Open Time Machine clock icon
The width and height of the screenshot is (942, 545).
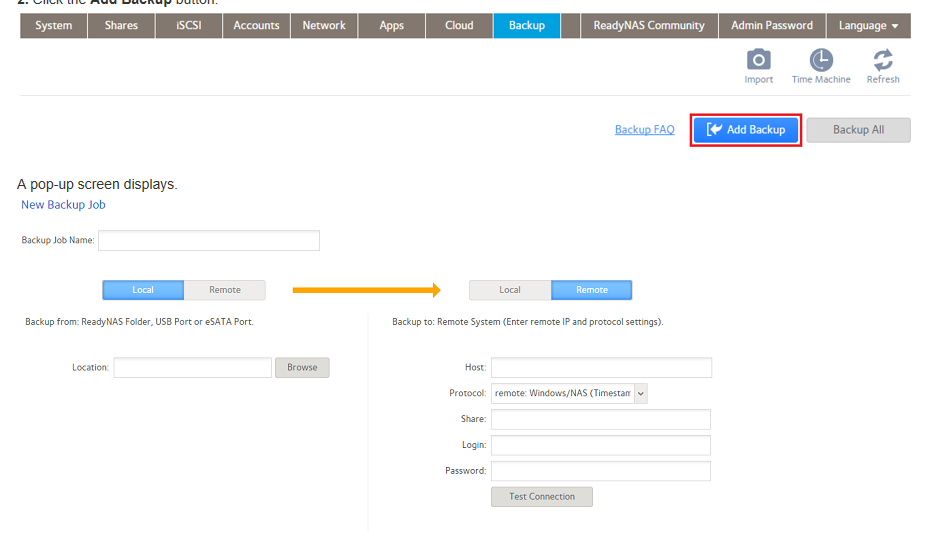coord(821,61)
